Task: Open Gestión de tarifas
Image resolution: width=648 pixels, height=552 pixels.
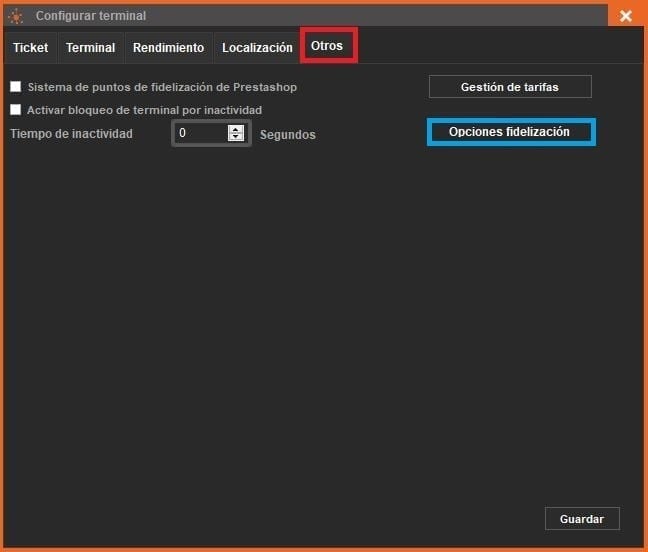Action: 510,87
